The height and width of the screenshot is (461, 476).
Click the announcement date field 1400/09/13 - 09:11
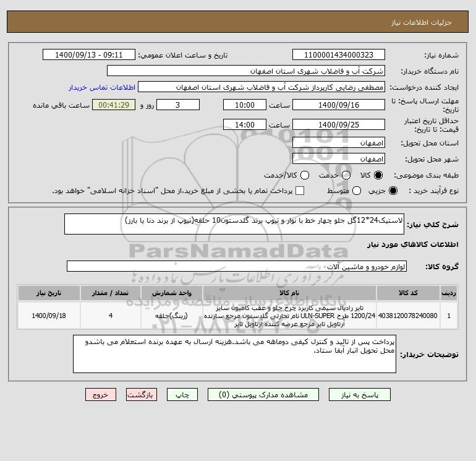coord(89,54)
